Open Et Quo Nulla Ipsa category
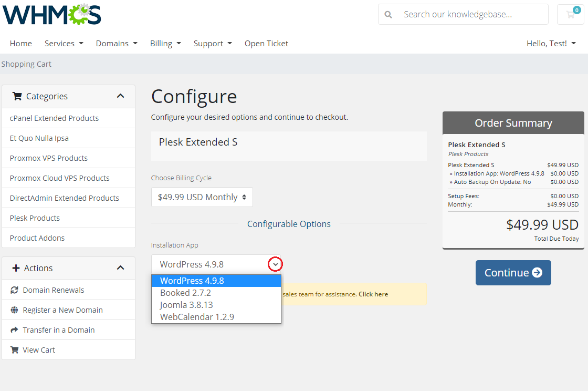The width and height of the screenshot is (588, 391). [x=68, y=138]
